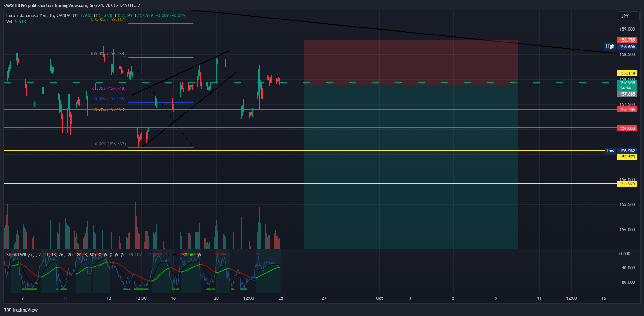Select the green profit zone of short position

411,167
